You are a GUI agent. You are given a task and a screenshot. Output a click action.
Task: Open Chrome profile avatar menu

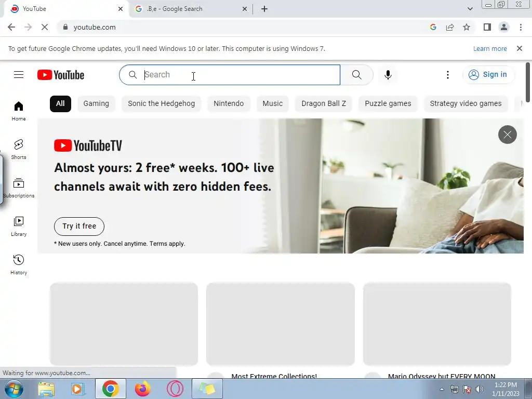[504, 27]
